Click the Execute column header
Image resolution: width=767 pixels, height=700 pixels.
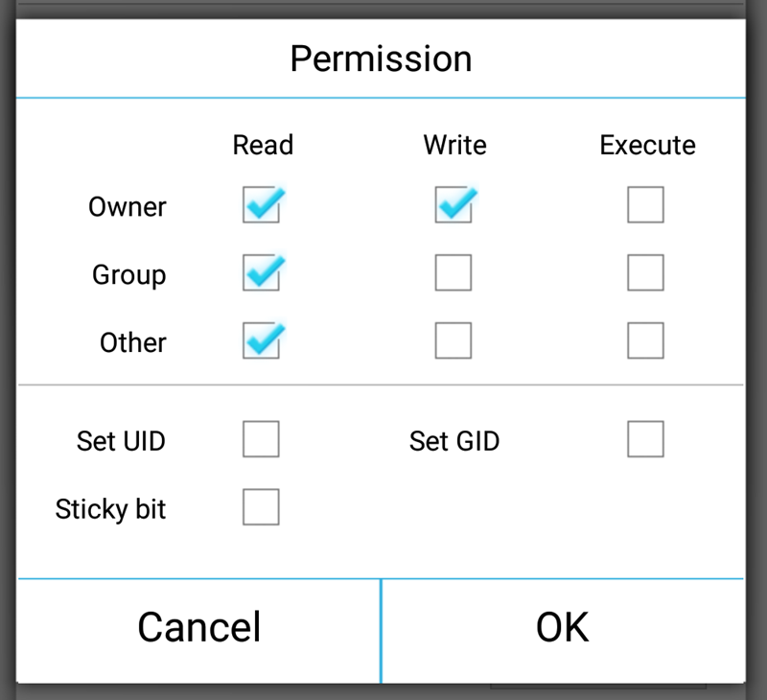[x=647, y=145]
